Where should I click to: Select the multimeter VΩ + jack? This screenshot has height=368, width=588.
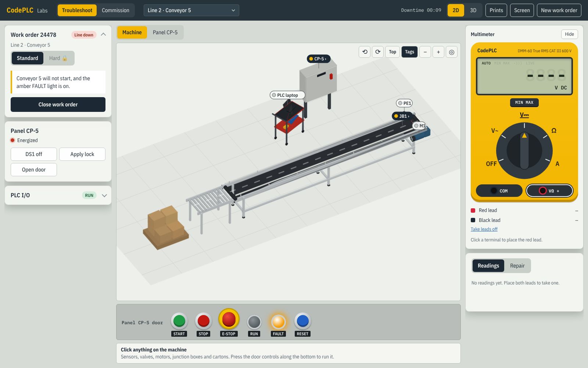549,191
